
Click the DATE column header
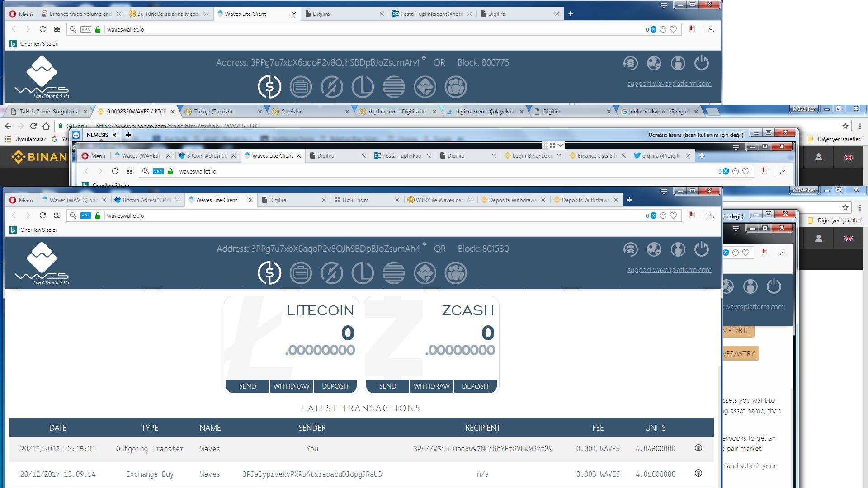[58, 428]
